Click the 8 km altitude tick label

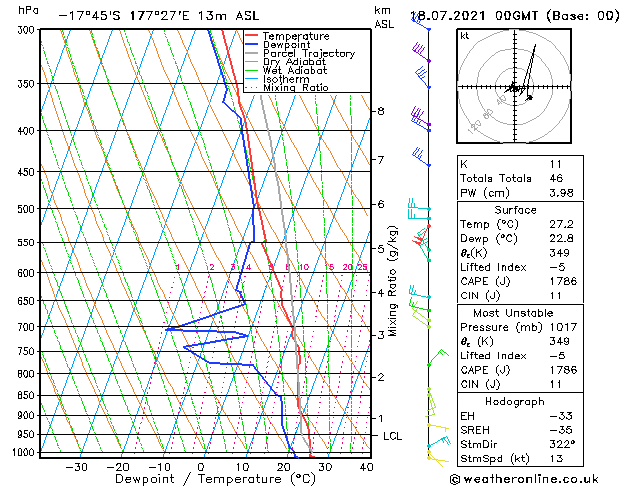381,111
